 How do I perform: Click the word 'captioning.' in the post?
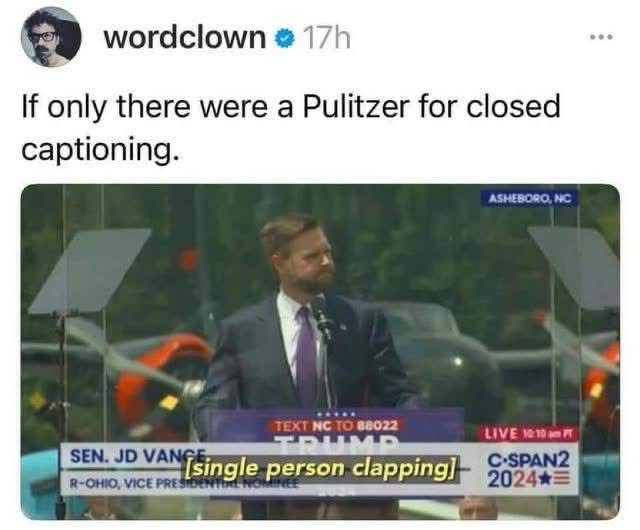point(100,150)
